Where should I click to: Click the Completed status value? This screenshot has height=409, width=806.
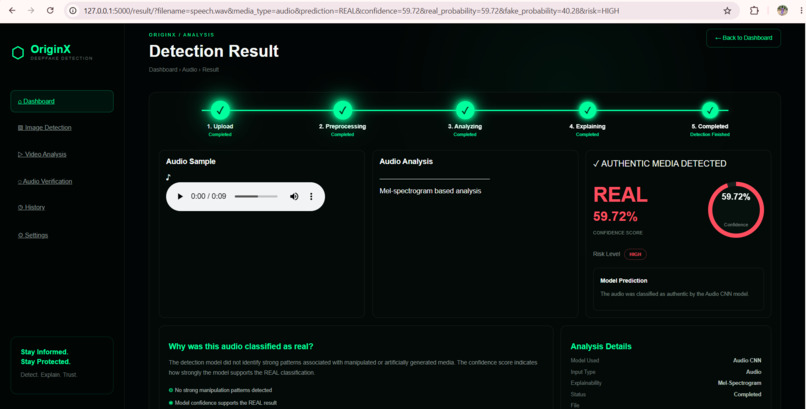point(747,395)
